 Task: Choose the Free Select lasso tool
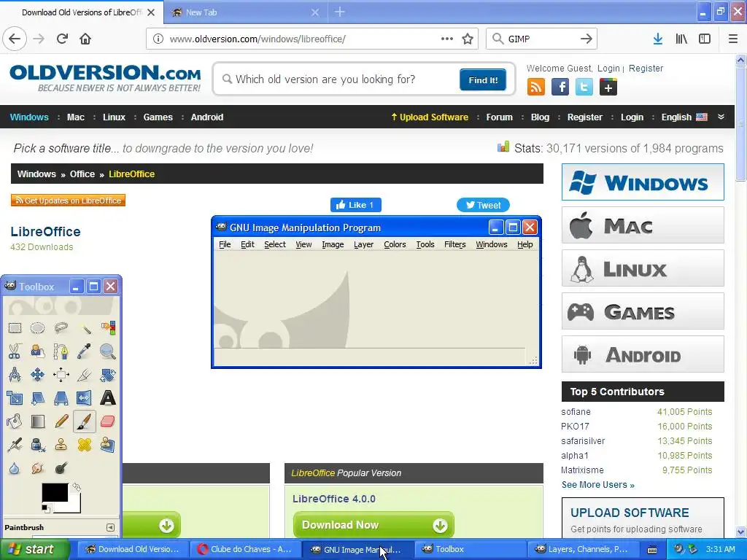coord(61,327)
